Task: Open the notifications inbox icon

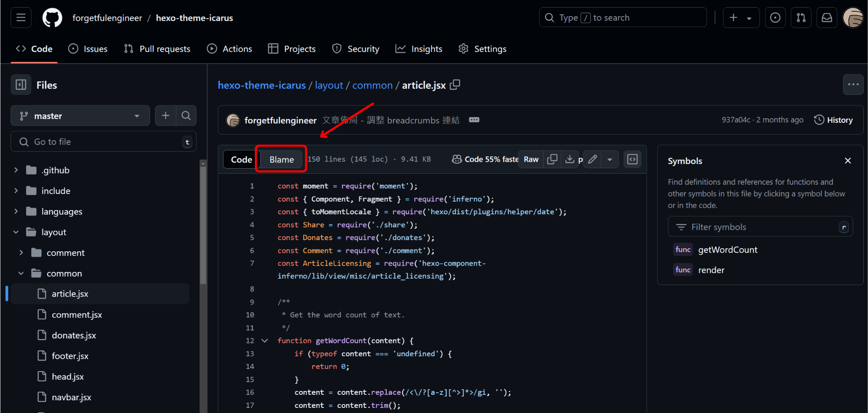Action: (x=827, y=18)
